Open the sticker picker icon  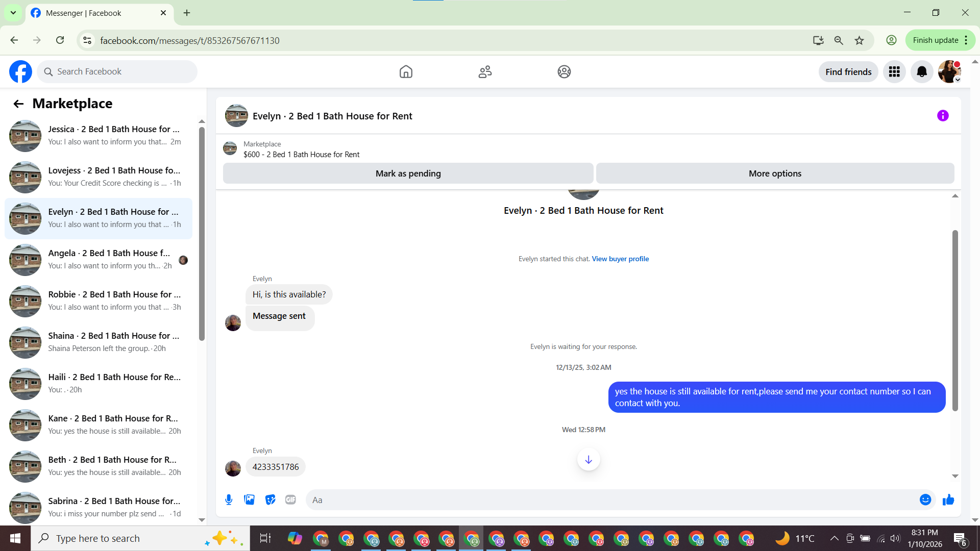pos(270,500)
